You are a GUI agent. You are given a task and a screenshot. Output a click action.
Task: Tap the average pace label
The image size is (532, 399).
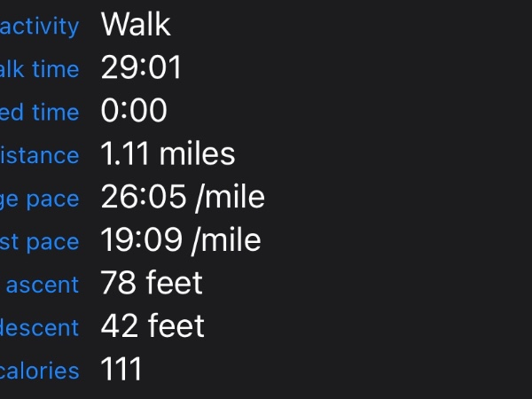(x=40, y=199)
